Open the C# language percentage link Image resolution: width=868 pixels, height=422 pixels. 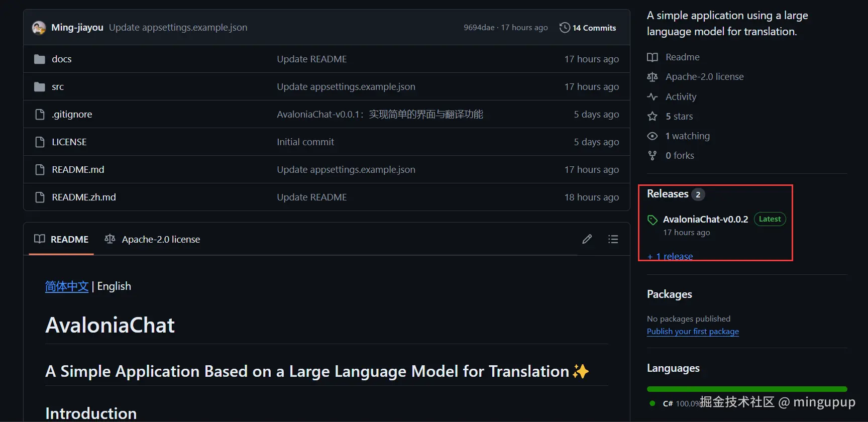(682, 403)
